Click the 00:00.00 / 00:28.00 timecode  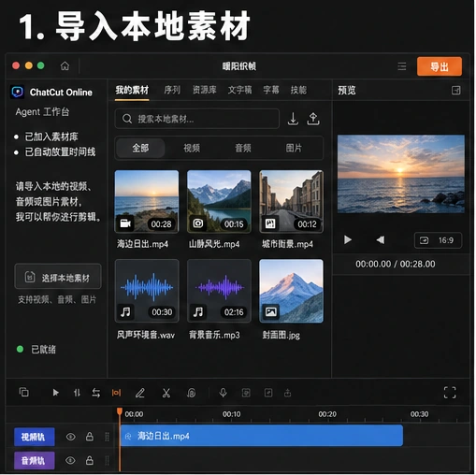[395, 264]
